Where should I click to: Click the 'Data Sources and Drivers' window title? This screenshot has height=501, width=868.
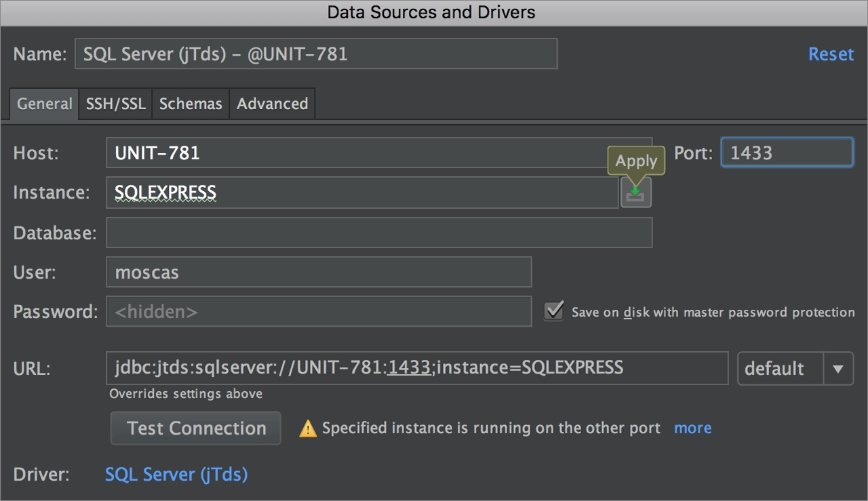tap(431, 12)
